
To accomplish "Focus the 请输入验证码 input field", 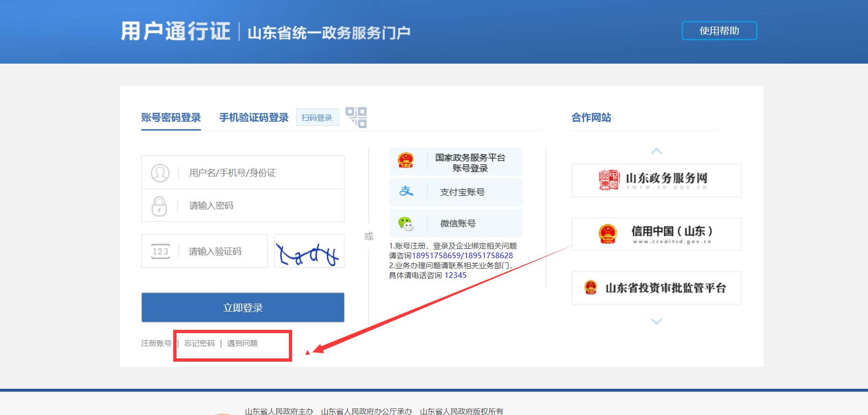I will (205, 251).
